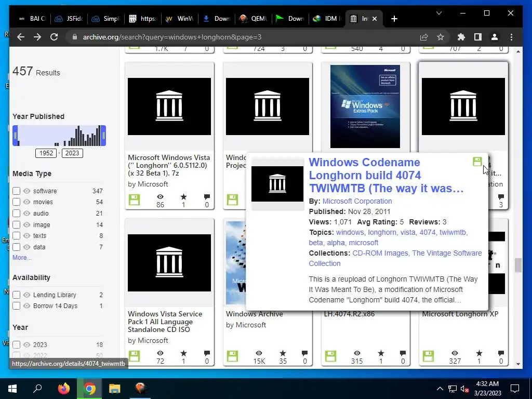
Task: Open Windows Extras Pack thumbnail
Action: 365,107
